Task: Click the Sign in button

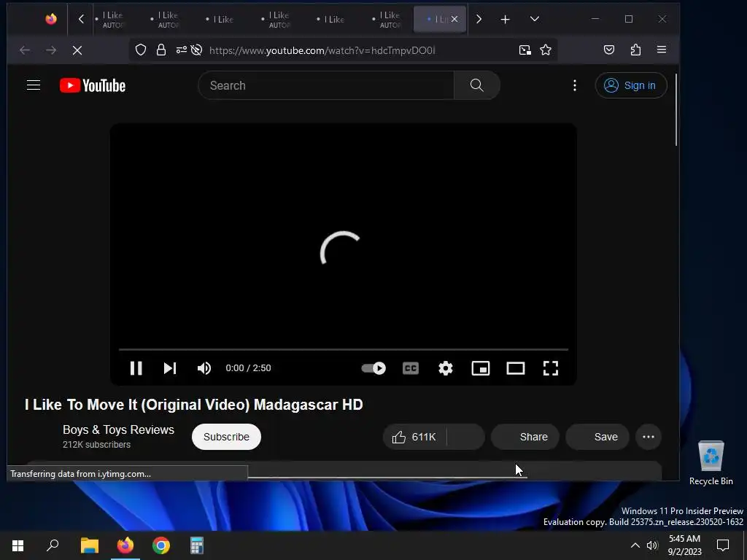Action: tap(631, 85)
